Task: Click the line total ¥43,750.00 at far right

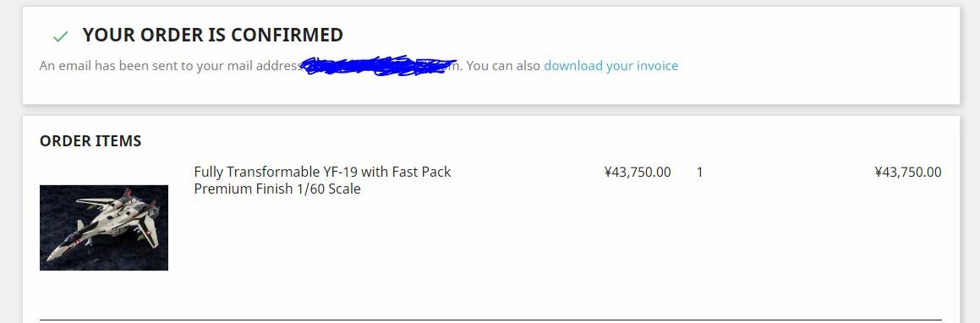Action: pyautogui.click(x=907, y=172)
